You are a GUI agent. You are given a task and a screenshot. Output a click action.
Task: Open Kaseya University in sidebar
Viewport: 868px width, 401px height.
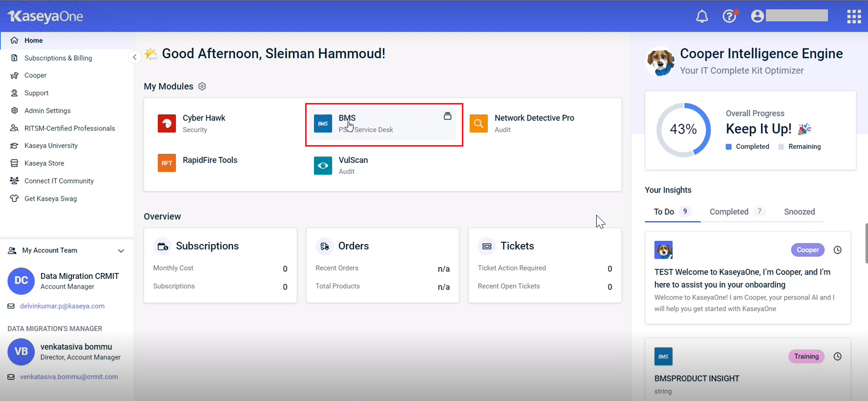pyautogui.click(x=67, y=146)
